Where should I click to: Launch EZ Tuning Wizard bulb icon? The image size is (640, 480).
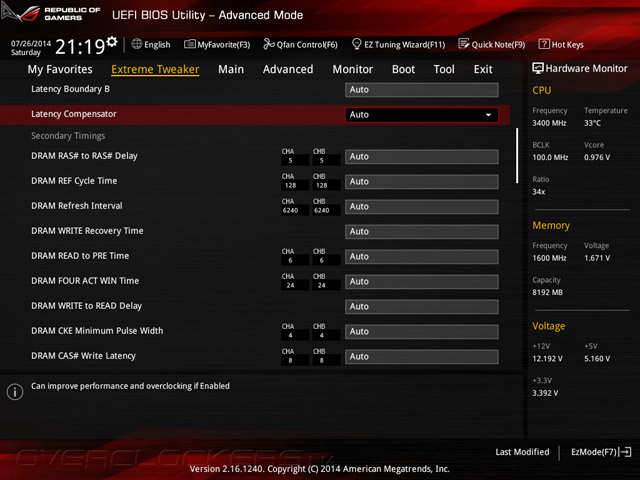(x=356, y=43)
